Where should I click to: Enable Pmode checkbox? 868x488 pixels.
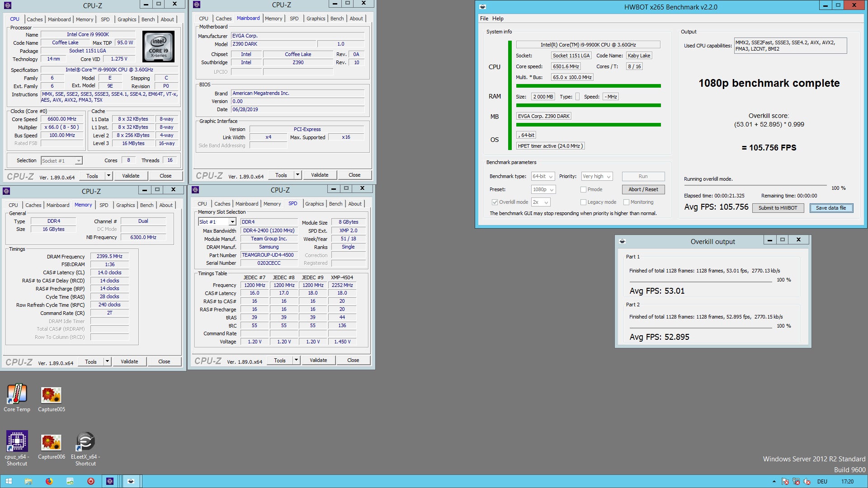pos(583,189)
